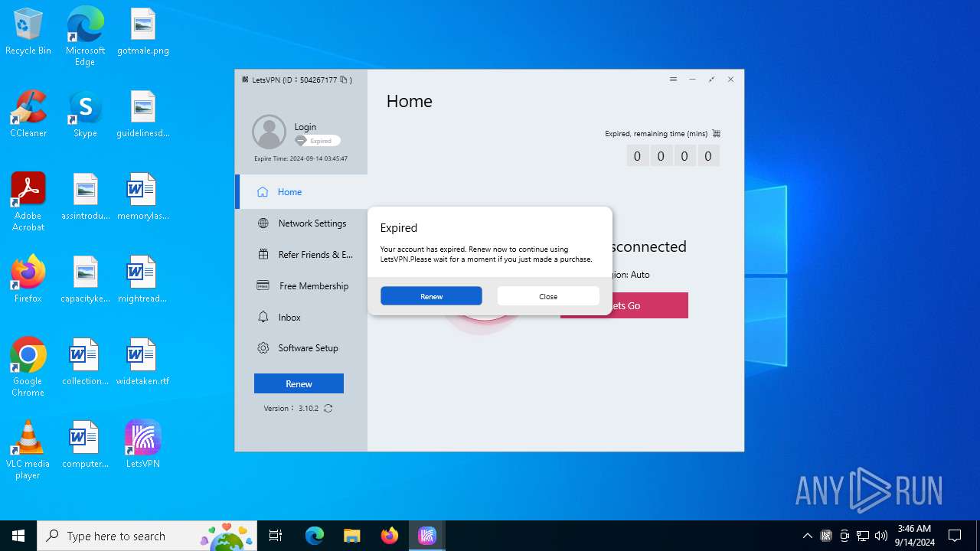Copy the LetsVPN ID using the copy icon
Screen dimensions: 980x551
pos(344,80)
